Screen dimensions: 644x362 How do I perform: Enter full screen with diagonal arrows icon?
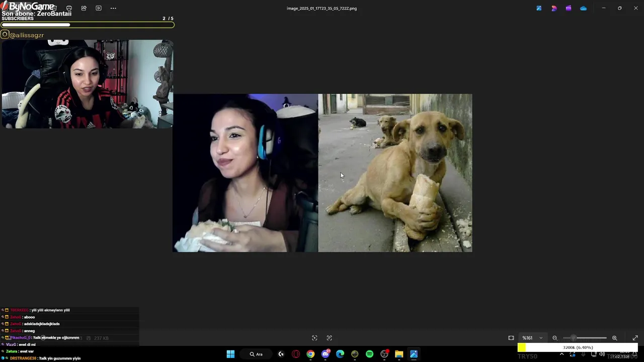point(635,338)
